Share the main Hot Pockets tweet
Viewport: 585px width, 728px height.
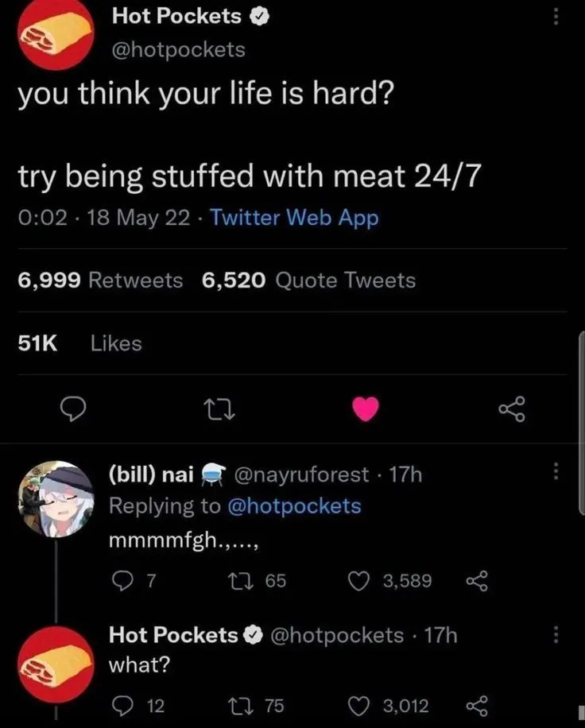coord(511,409)
